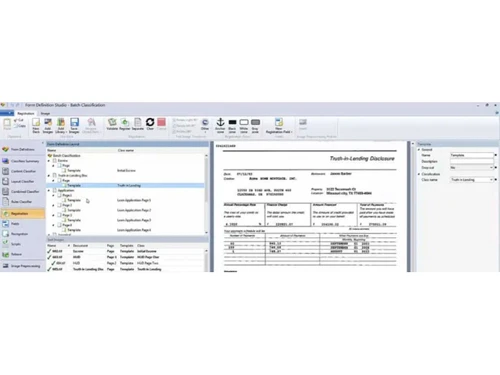
Task: Click the New Deck ribbon icon
Action: 36,125
